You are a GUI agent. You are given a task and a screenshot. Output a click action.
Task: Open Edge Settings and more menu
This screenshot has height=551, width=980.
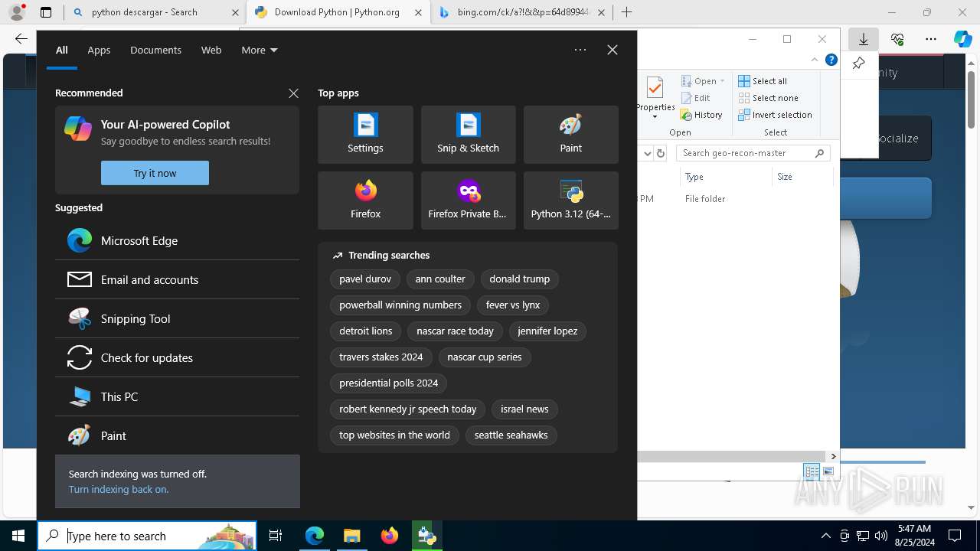click(x=930, y=39)
